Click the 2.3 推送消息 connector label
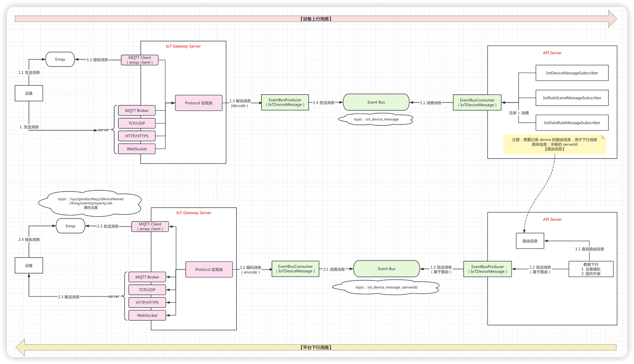 tap(69, 297)
